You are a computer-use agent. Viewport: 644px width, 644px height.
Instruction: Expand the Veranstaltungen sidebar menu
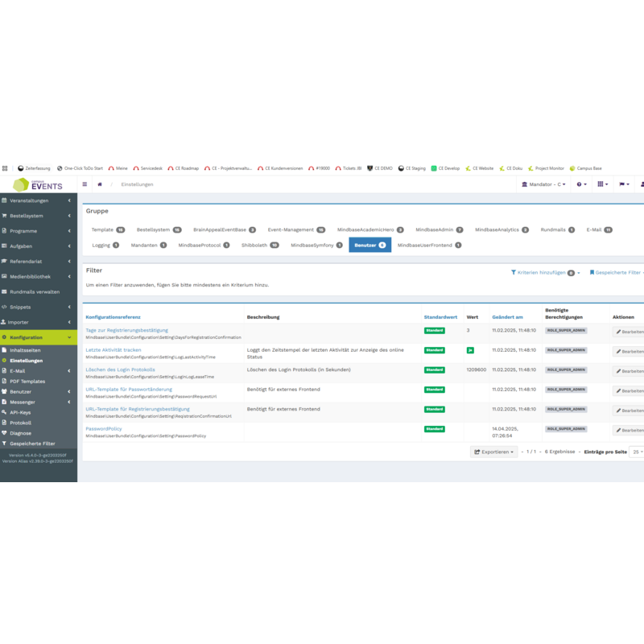tap(36, 200)
